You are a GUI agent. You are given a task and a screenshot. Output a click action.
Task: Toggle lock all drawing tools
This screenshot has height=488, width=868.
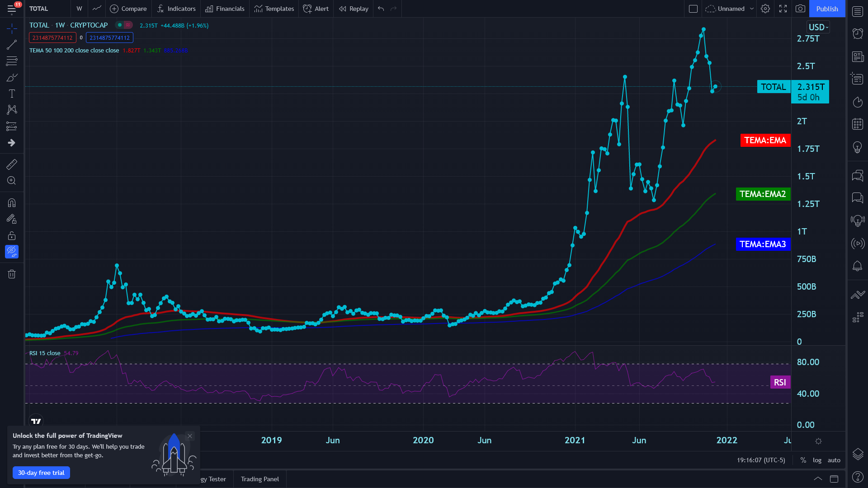coord(12,235)
